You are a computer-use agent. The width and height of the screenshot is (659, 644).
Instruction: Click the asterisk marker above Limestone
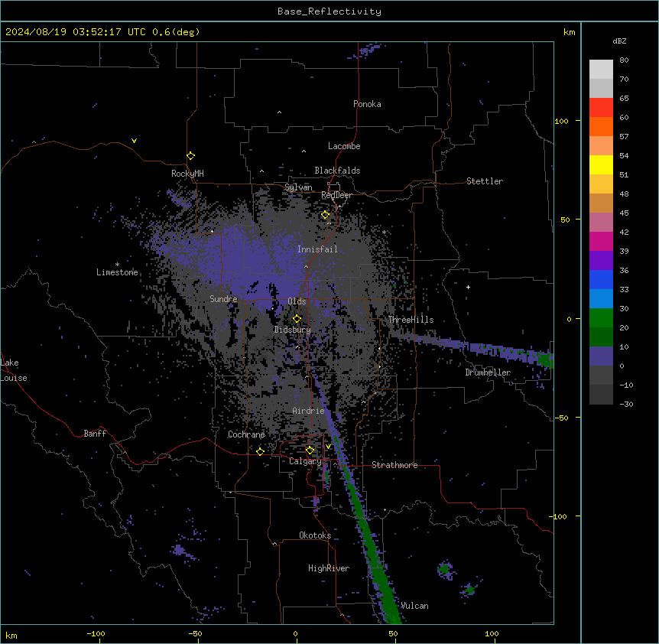point(117,264)
